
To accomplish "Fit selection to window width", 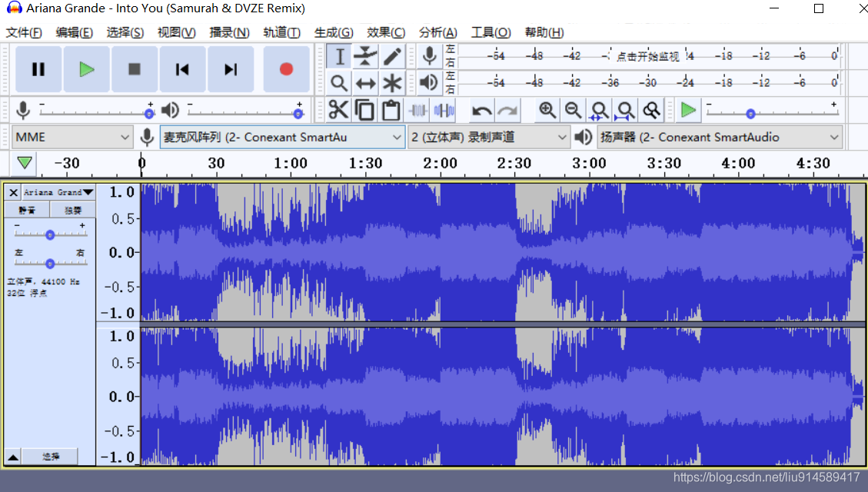I will 600,110.
